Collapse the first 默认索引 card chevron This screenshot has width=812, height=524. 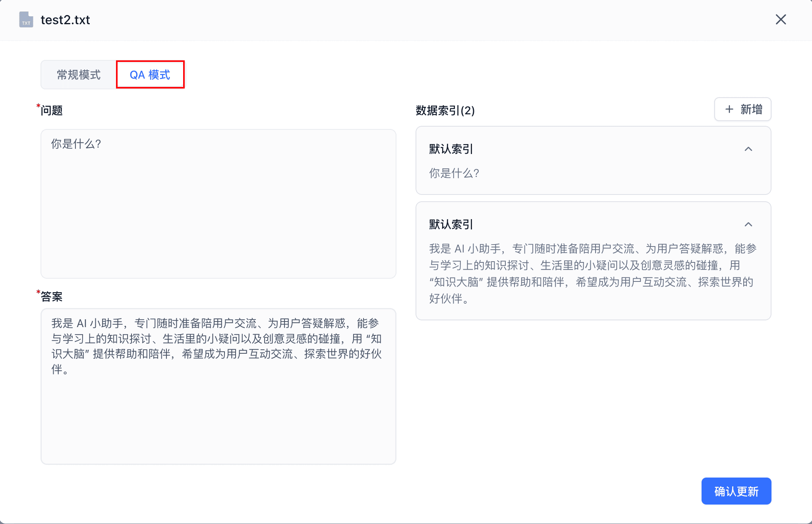(x=748, y=149)
